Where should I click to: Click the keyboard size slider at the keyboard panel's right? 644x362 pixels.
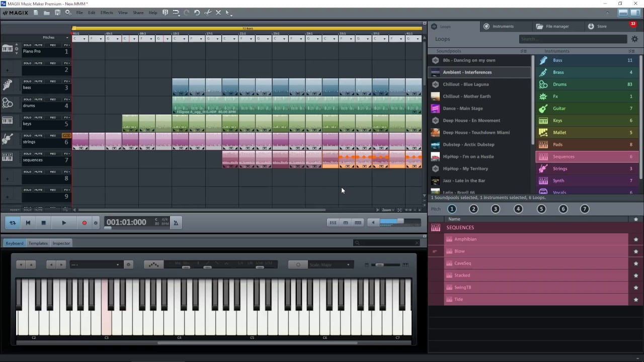[x=380, y=265]
